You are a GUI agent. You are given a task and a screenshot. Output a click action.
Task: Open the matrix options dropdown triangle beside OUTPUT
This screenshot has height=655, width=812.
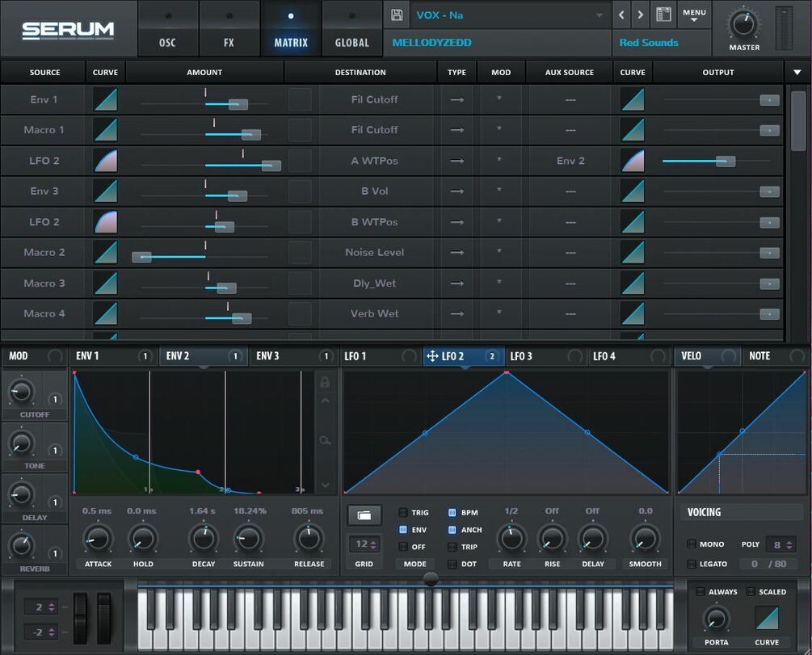point(797,73)
